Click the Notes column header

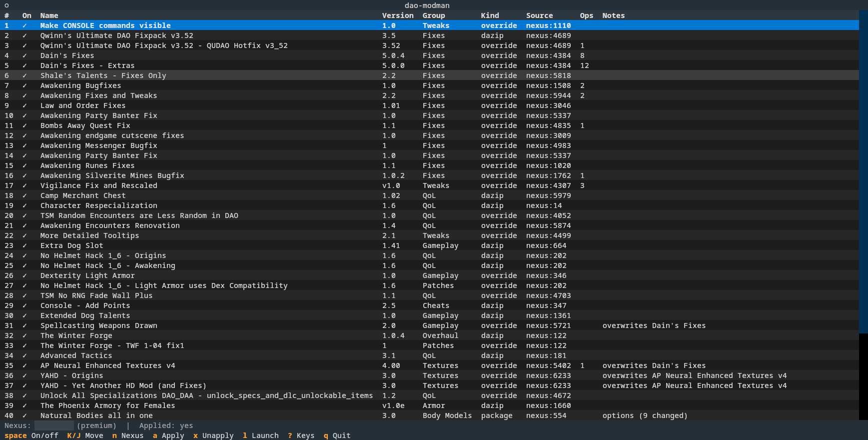tap(614, 15)
